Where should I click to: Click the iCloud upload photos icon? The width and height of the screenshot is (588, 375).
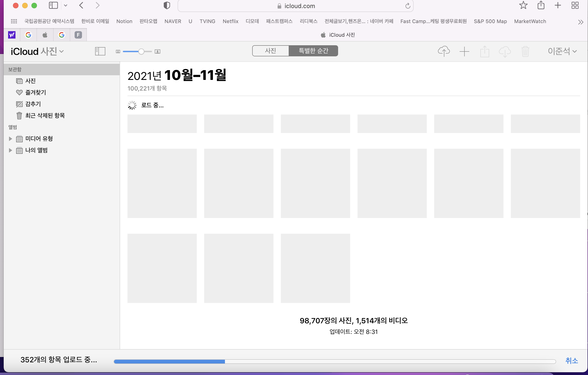443,51
